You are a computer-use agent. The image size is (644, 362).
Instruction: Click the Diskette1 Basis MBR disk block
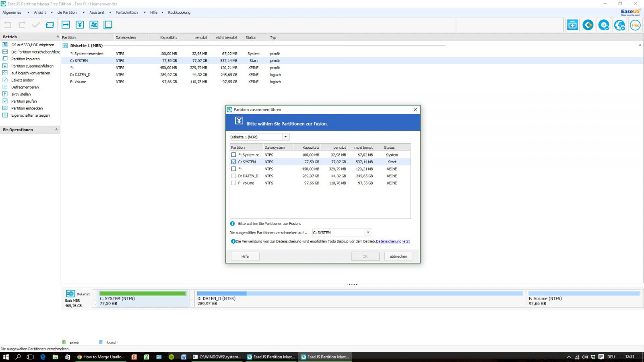tap(77, 298)
